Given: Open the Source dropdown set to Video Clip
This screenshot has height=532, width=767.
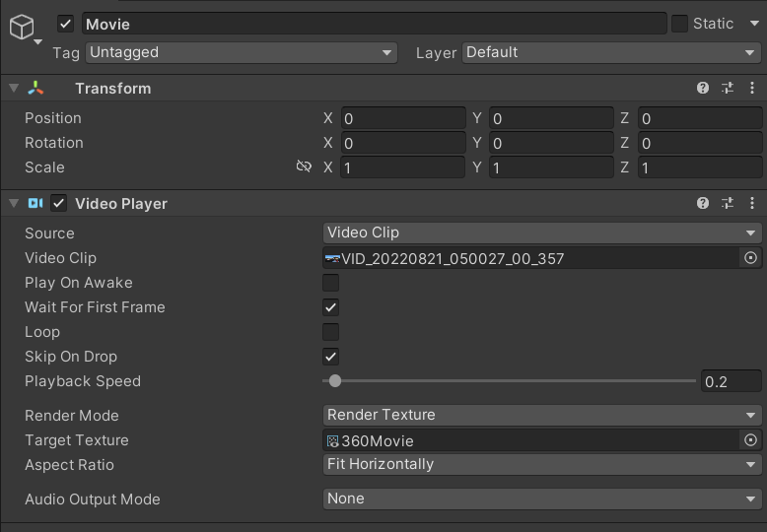Looking at the screenshot, I should click(542, 233).
